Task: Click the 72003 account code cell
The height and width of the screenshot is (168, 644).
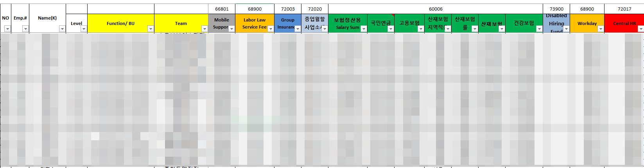Action: 288,9
